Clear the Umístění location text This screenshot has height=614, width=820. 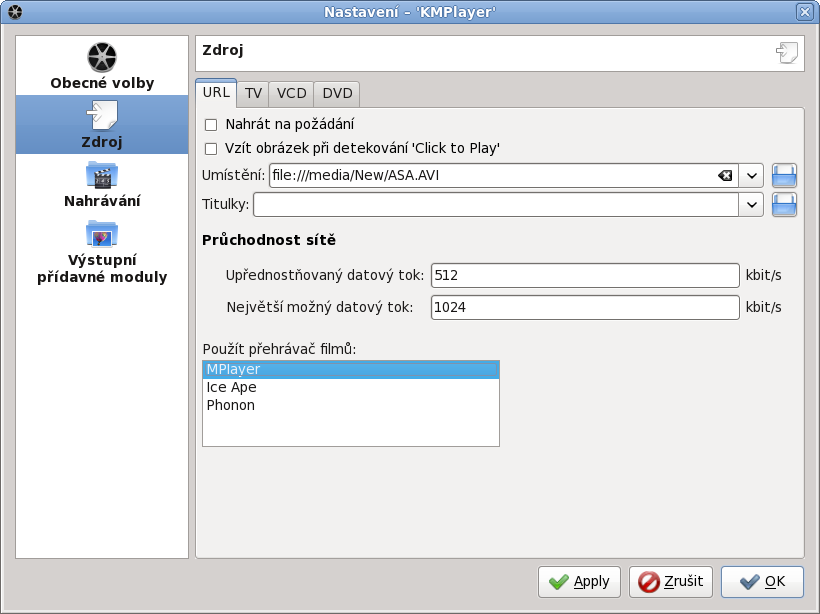(725, 176)
